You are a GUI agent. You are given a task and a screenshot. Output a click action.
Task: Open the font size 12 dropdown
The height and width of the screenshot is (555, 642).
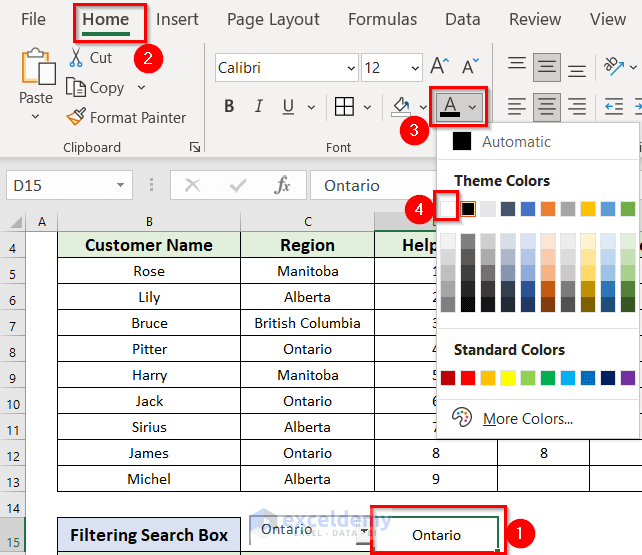pyautogui.click(x=413, y=68)
